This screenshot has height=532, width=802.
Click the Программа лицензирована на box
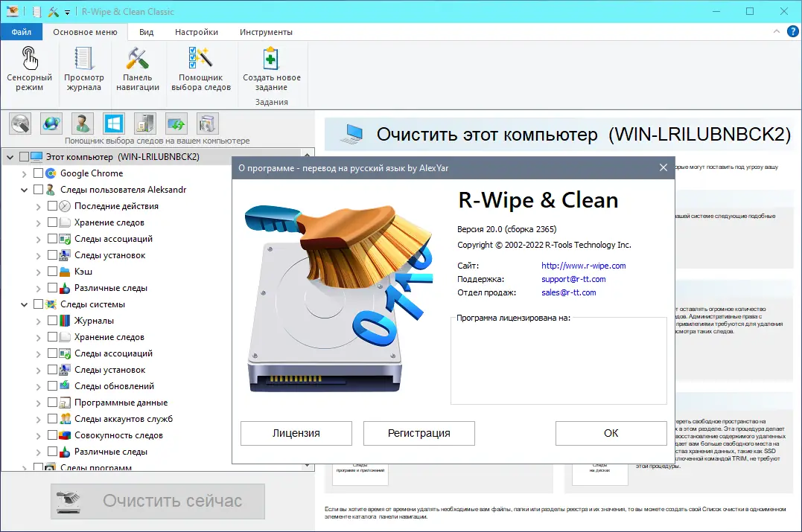558,361
